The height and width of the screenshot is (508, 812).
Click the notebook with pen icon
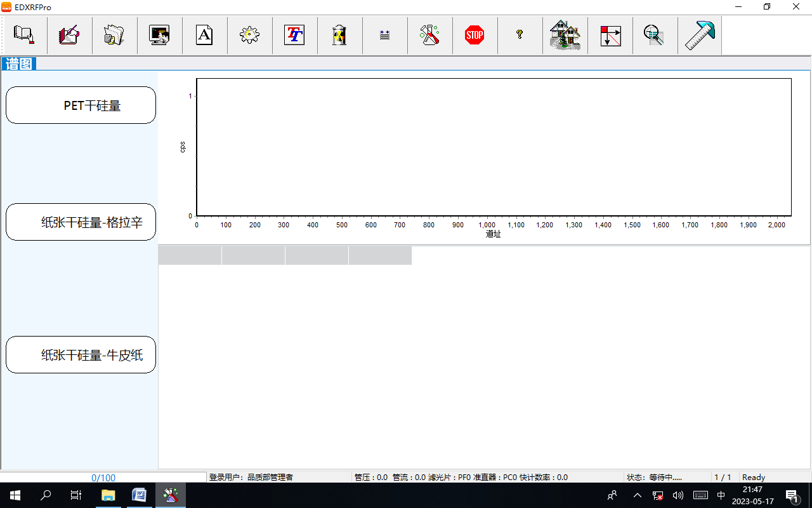(x=69, y=35)
